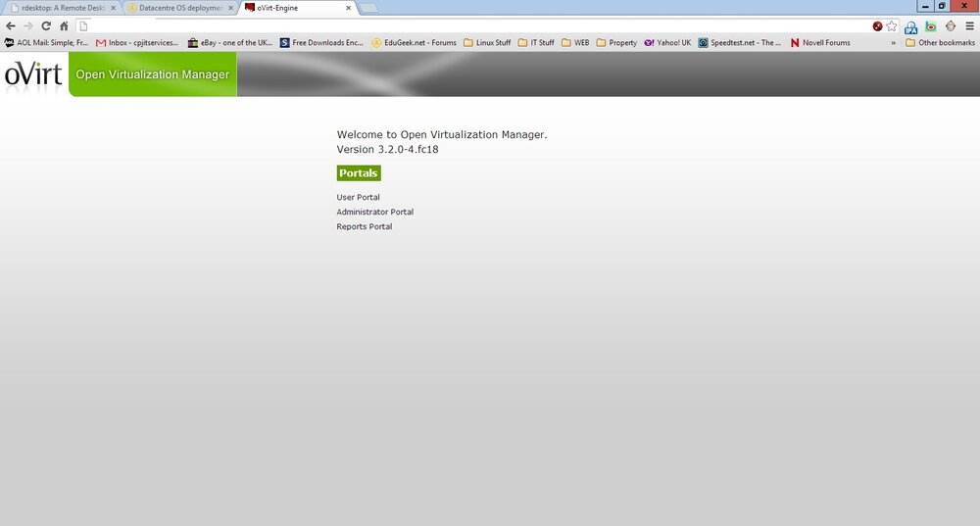Expand the IT Stuff bookmark folder

click(536, 43)
